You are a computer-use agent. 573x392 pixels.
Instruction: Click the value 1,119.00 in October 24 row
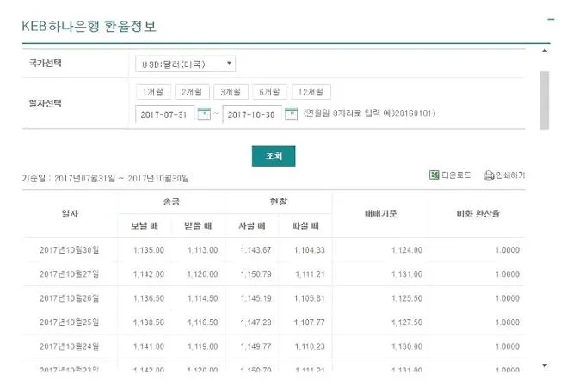tap(203, 346)
